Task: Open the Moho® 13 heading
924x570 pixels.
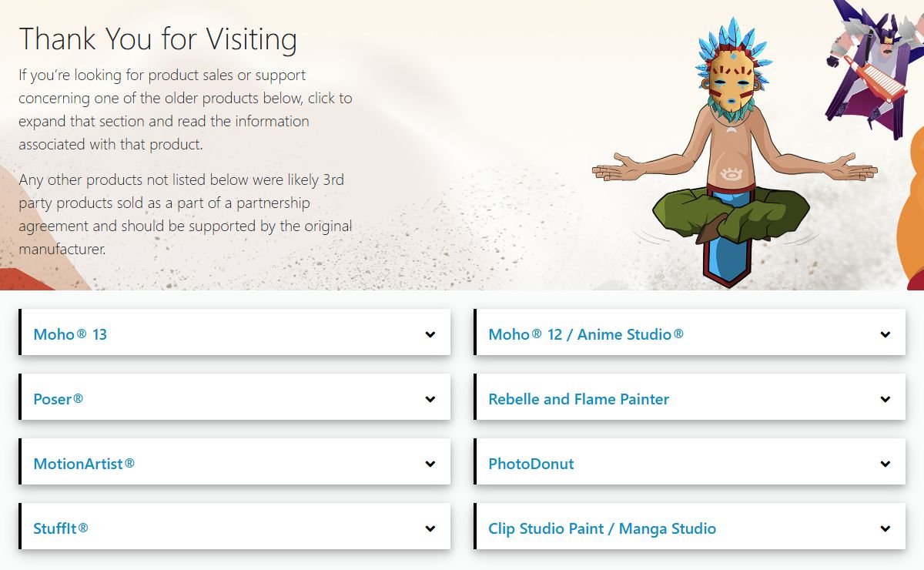Action: [70, 334]
